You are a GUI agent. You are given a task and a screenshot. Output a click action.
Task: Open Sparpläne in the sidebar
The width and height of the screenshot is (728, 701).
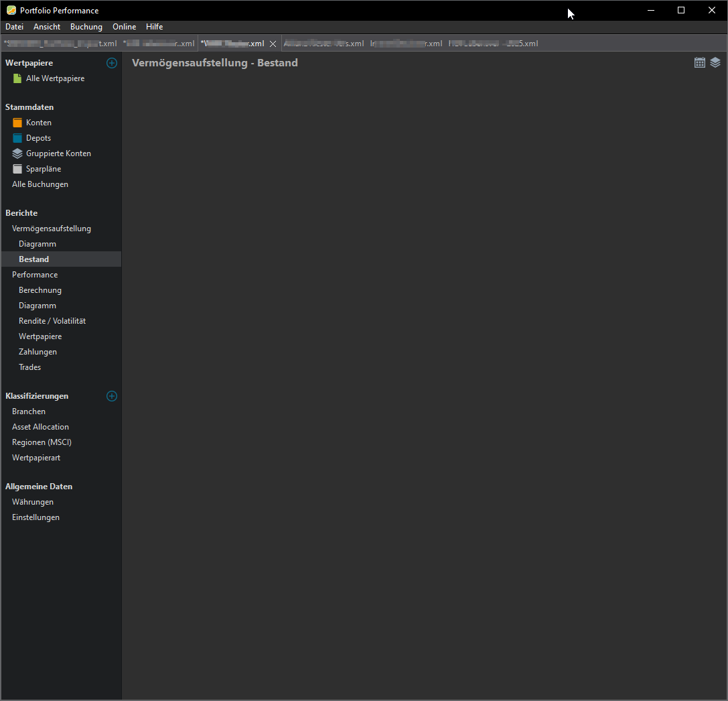pyautogui.click(x=43, y=169)
